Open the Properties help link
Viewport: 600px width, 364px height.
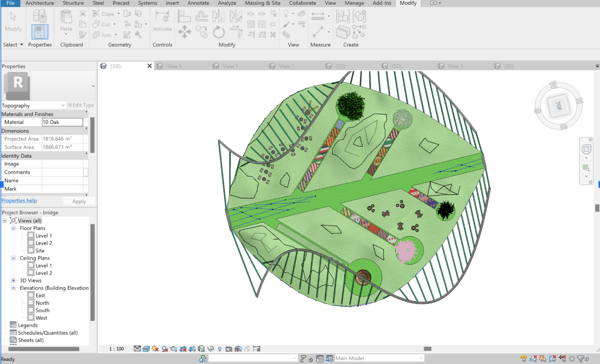(x=19, y=200)
